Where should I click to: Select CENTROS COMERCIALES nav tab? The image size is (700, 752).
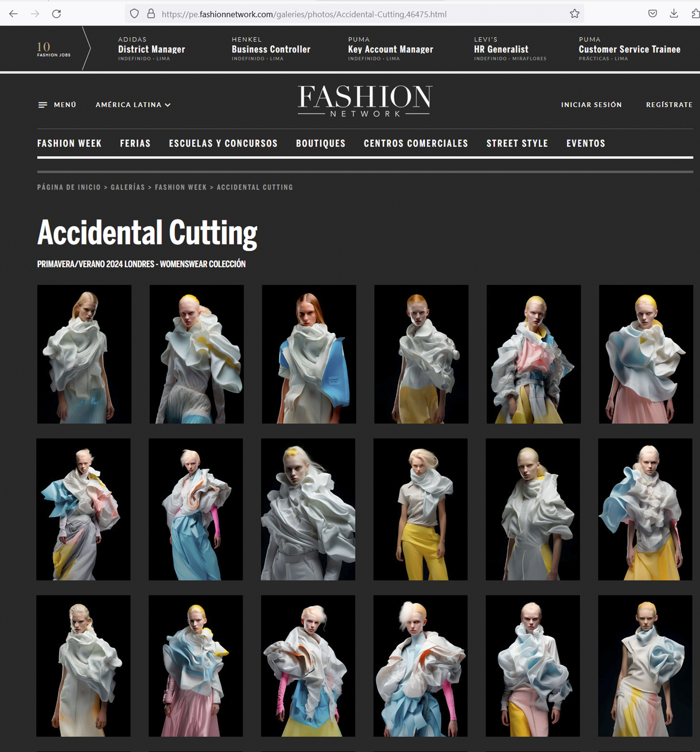416,144
